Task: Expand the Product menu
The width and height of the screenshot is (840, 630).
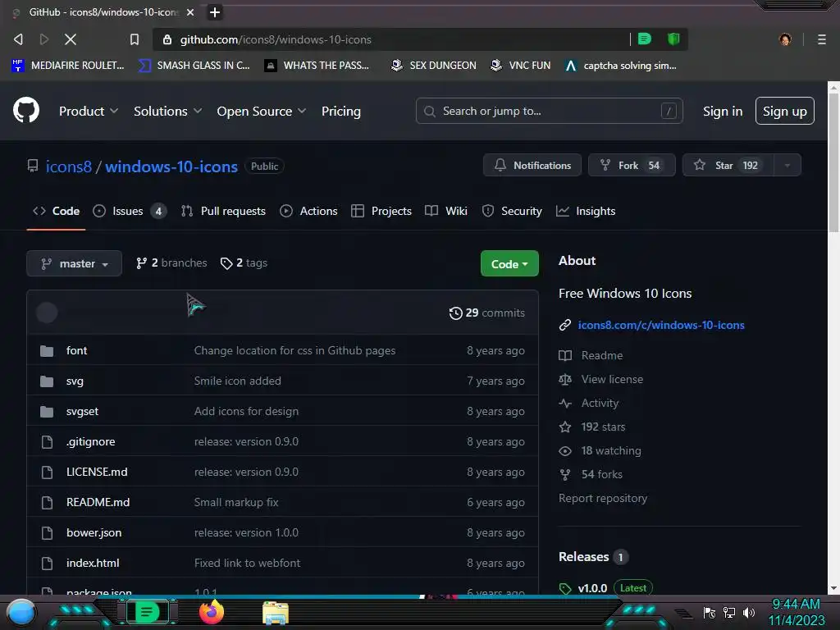Action: click(89, 111)
